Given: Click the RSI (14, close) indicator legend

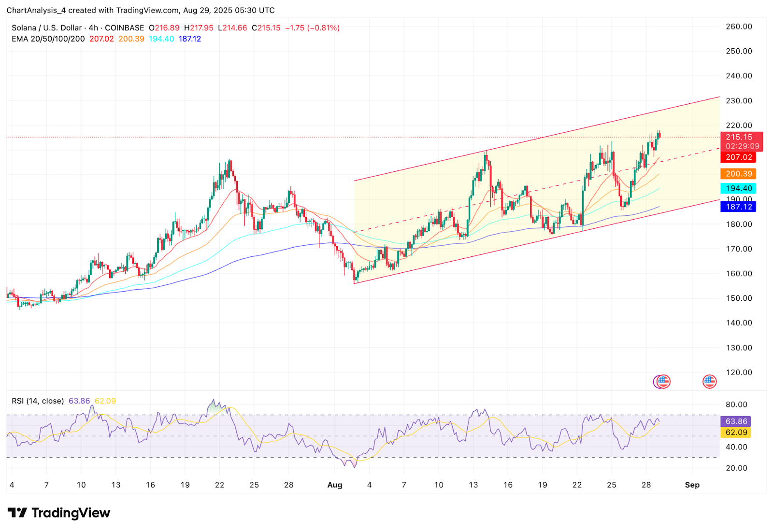Looking at the screenshot, I should [38, 401].
